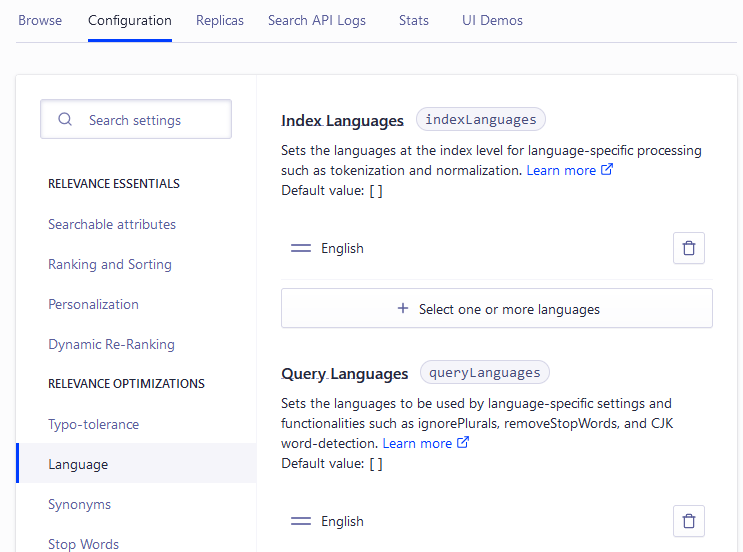Click the RELEVANCE OPTIMIZATIONS section label
The height and width of the screenshot is (552, 743).
tap(127, 384)
